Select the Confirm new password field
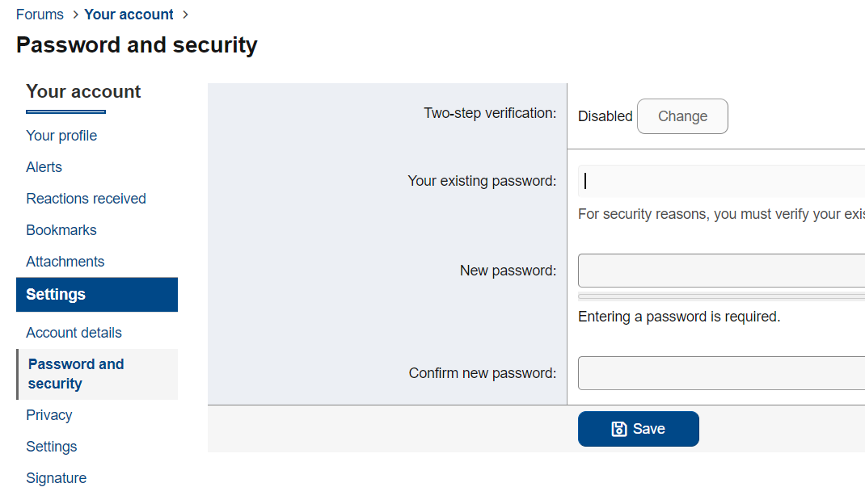865x504 pixels. [x=721, y=373]
